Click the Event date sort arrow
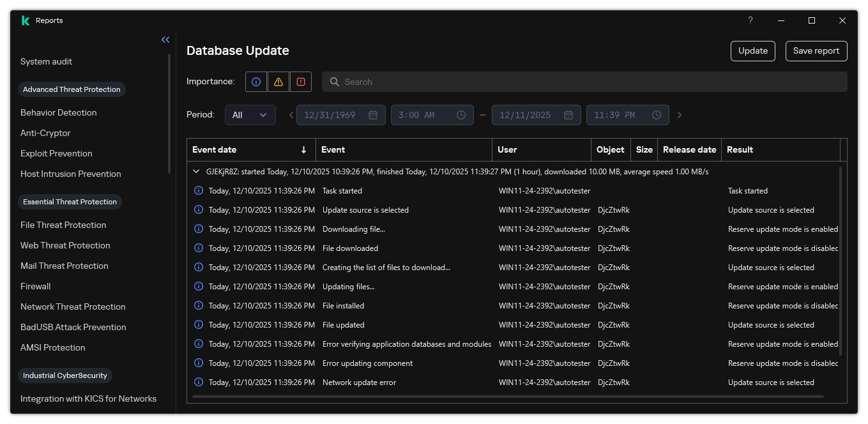The image size is (868, 424). [x=304, y=149]
